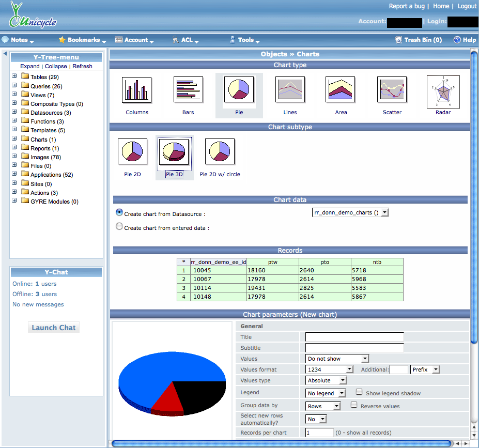
Task: Pick the Pie 2D subtype icon
Action: click(x=132, y=151)
